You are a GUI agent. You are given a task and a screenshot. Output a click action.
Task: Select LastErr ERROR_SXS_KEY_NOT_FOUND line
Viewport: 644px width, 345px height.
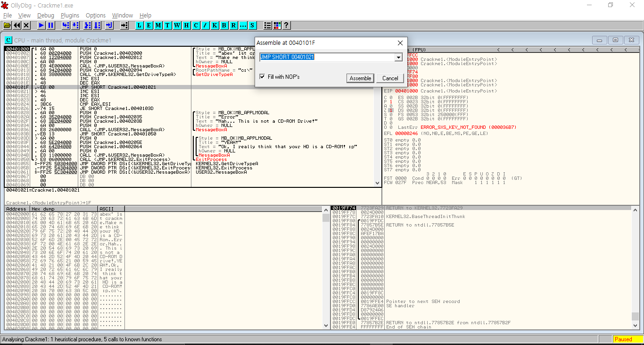tap(450, 127)
